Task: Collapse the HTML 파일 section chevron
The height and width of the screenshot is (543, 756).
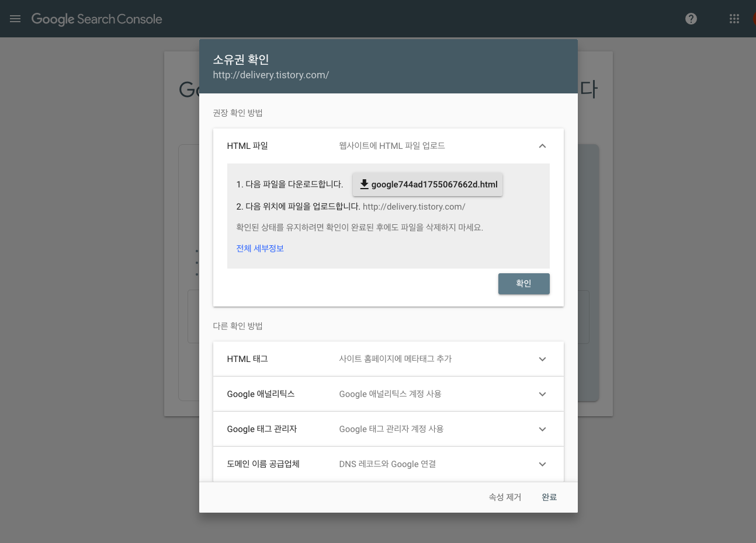Action: point(542,146)
